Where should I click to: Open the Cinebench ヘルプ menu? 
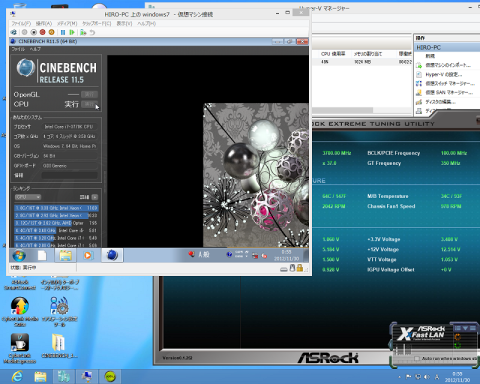(x=35, y=49)
